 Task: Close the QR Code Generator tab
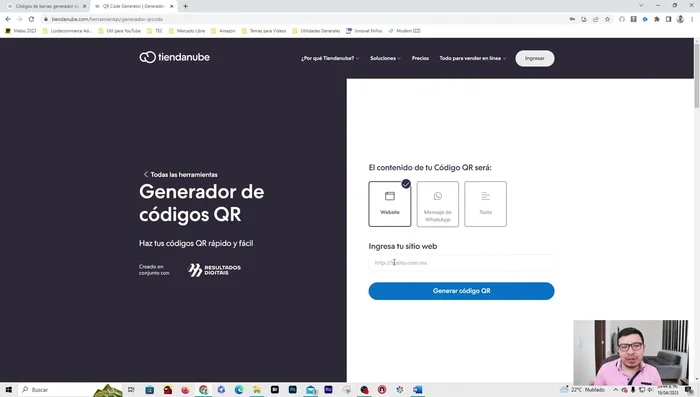(171, 6)
